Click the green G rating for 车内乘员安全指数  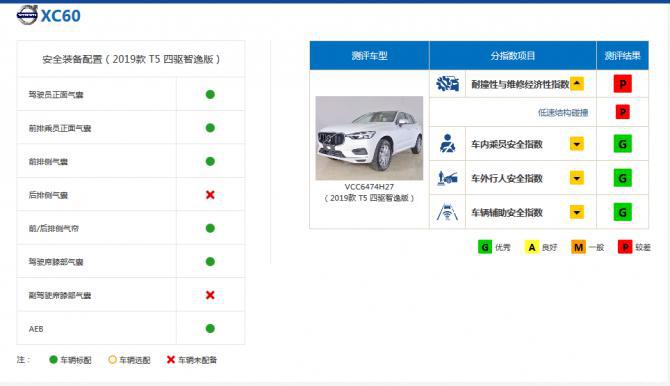(x=623, y=144)
